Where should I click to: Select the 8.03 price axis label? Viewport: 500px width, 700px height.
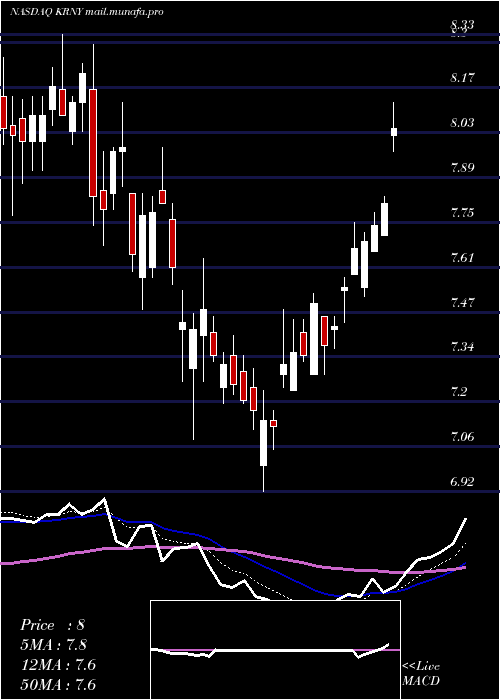click(x=462, y=123)
